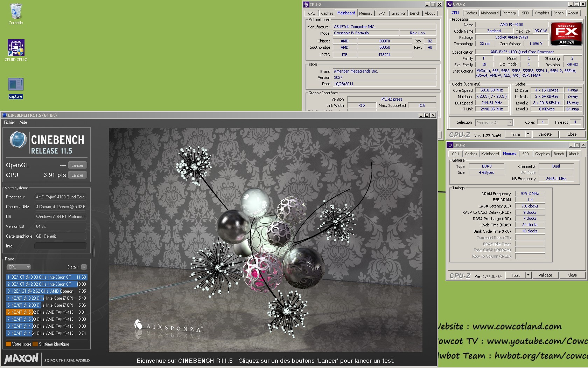Click the brown Système identique legend swatch
Screen dimensions: 588x368
35,344
